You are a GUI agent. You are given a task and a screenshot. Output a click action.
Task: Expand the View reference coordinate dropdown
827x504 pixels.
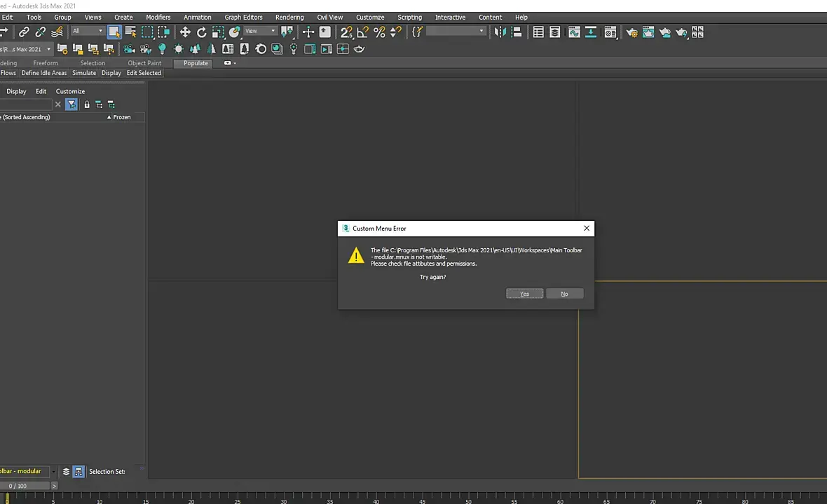[x=261, y=31]
